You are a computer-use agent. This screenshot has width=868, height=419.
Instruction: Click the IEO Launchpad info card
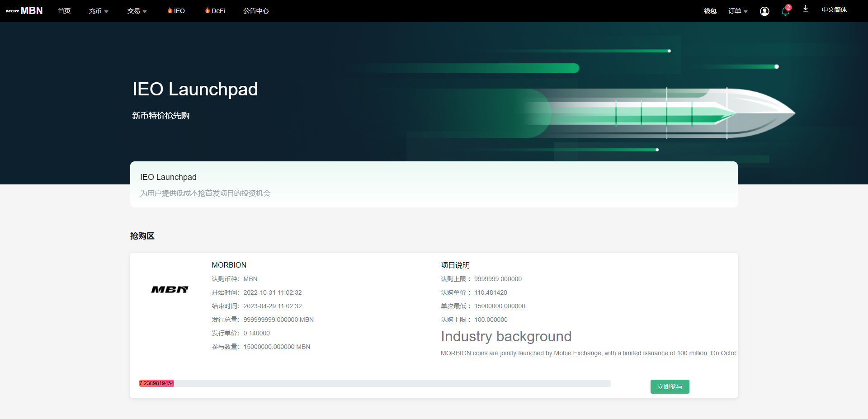(x=434, y=184)
